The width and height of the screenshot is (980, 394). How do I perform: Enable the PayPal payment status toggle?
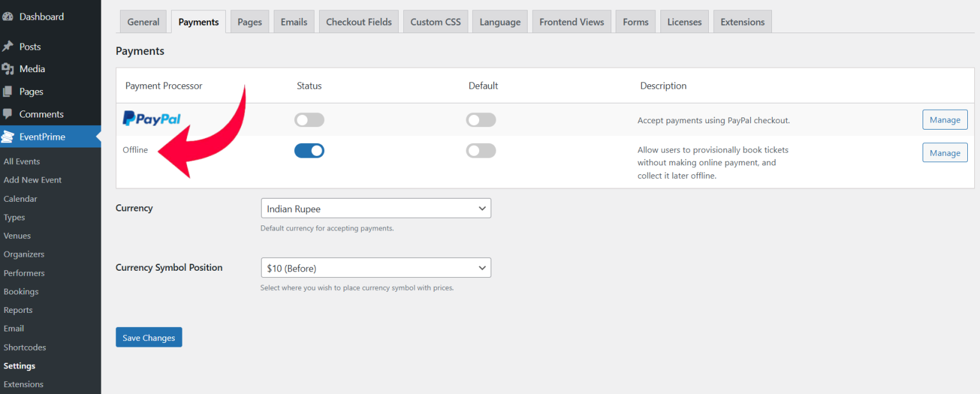309,119
